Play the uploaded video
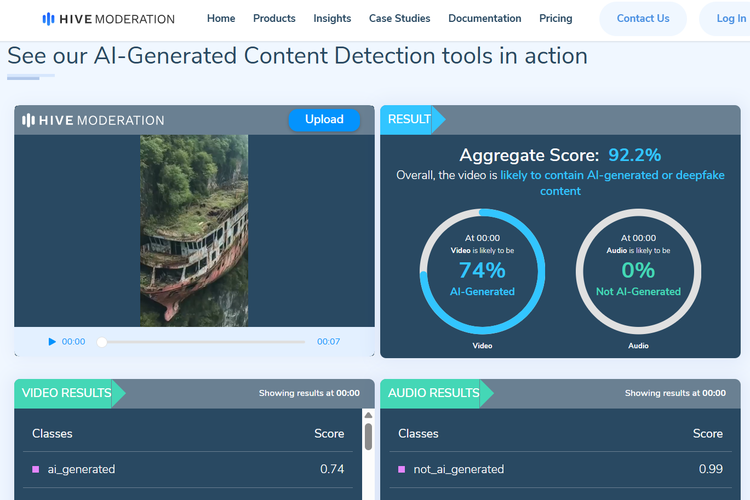 tap(52, 342)
